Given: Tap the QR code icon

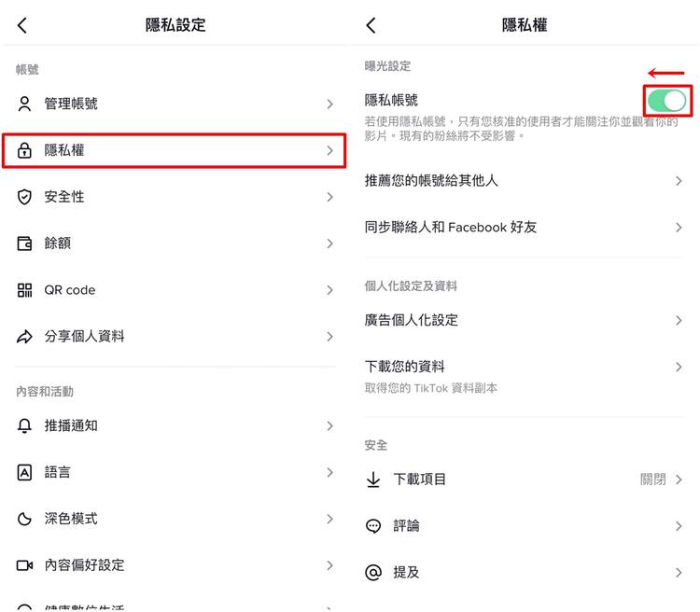Looking at the screenshot, I should [25, 290].
